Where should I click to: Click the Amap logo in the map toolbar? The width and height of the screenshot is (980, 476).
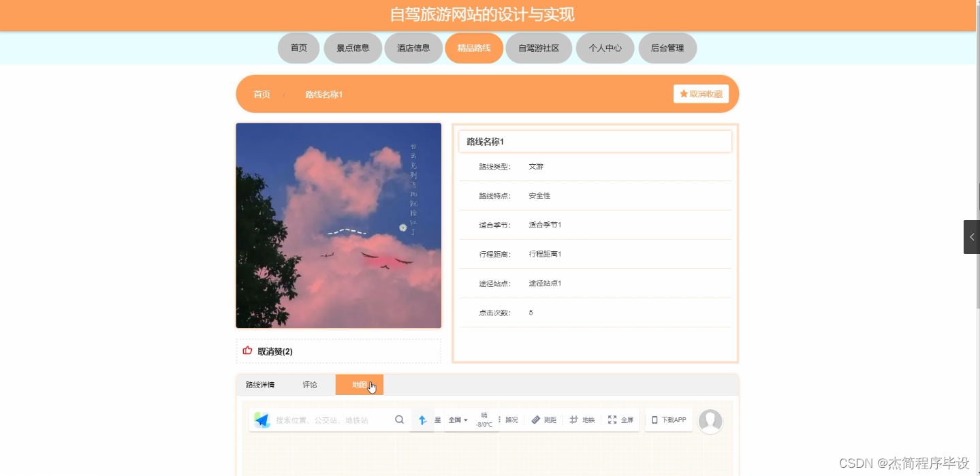coord(262,419)
